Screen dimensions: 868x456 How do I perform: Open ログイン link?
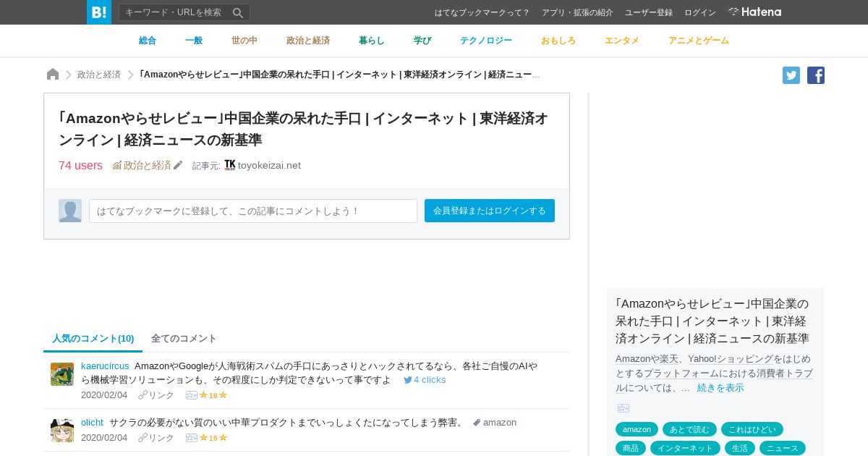click(x=700, y=12)
